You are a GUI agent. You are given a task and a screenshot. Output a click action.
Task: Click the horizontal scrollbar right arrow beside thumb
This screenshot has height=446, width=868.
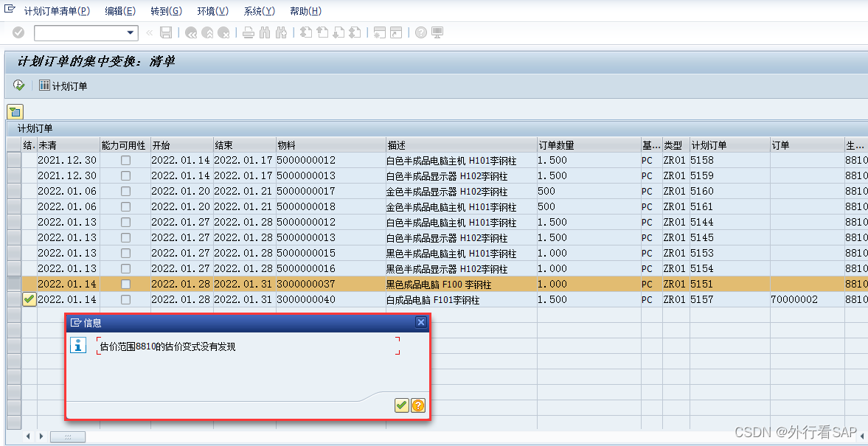click(41, 436)
